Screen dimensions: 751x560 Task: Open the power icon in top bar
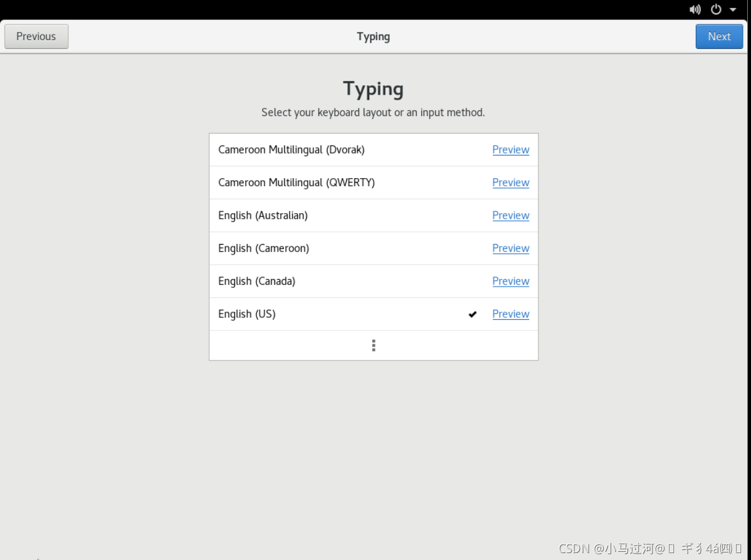[716, 9]
